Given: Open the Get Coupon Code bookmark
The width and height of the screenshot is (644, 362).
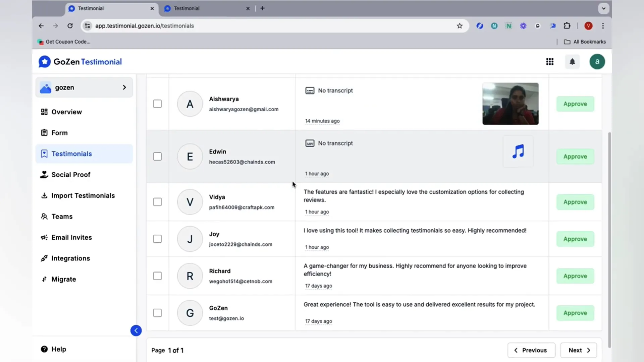Looking at the screenshot, I should click(x=64, y=42).
